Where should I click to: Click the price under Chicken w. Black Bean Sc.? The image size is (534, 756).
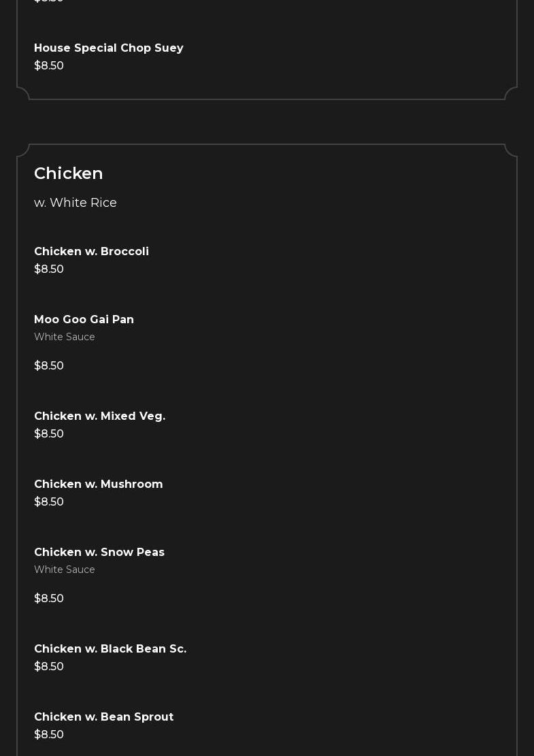coord(49,667)
